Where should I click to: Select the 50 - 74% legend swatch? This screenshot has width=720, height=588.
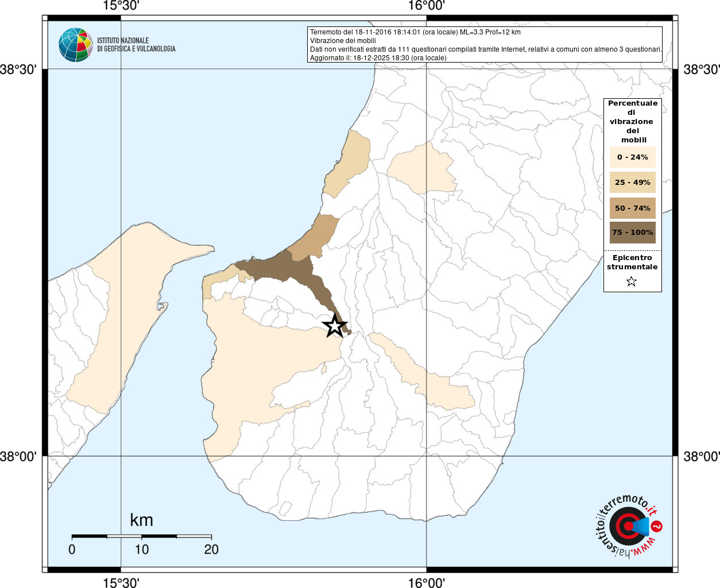pyautogui.click(x=633, y=208)
